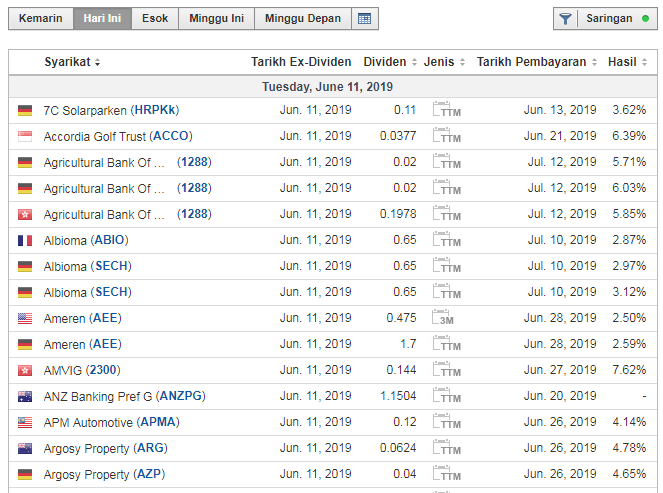This screenshot has width=663, height=493.
Task: Click the Hong Kong flag beside Agricultural Bank 0.1978
Action: [25, 215]
